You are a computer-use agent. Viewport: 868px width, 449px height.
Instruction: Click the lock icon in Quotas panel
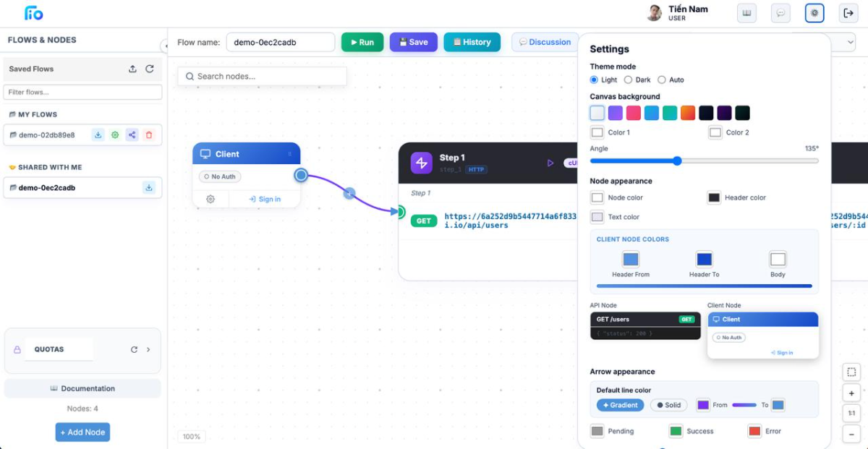17,349
